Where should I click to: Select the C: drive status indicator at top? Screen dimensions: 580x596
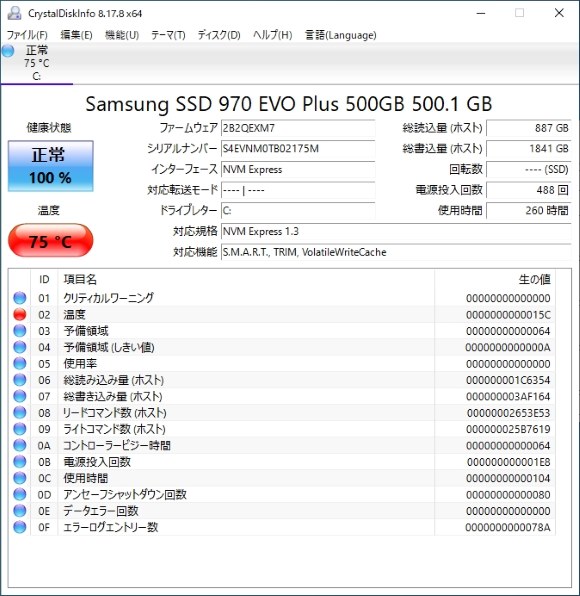[x=36, y=63]
